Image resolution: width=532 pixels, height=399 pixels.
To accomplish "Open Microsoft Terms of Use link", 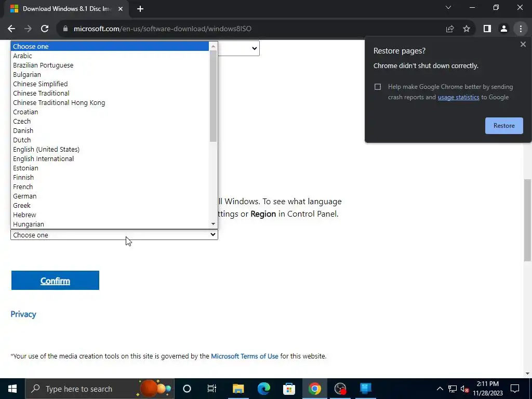I will [x=245, y=356].
